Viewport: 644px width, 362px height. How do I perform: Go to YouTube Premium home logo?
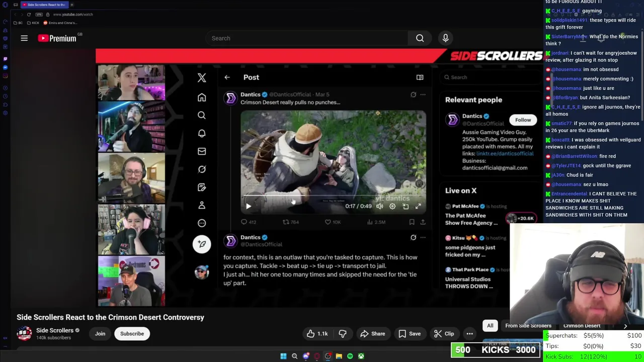(57, 38)
